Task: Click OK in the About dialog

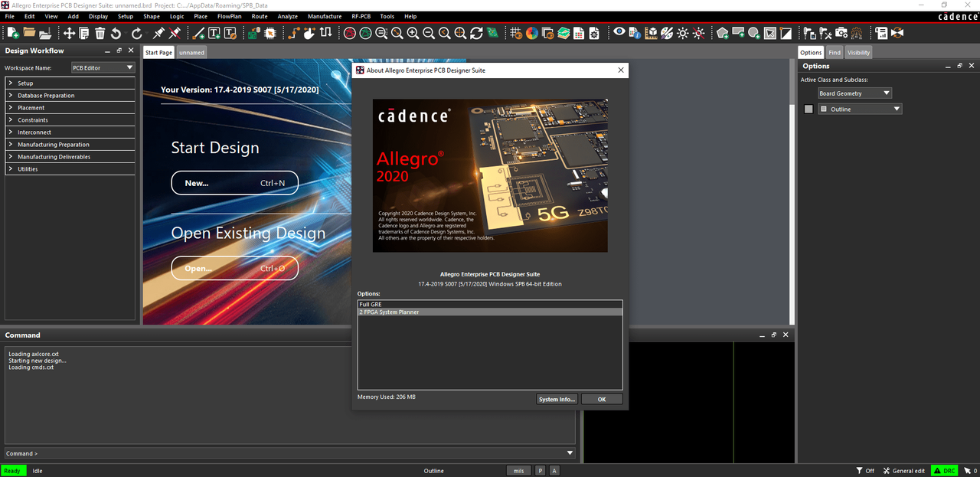Action: (602, 399)
